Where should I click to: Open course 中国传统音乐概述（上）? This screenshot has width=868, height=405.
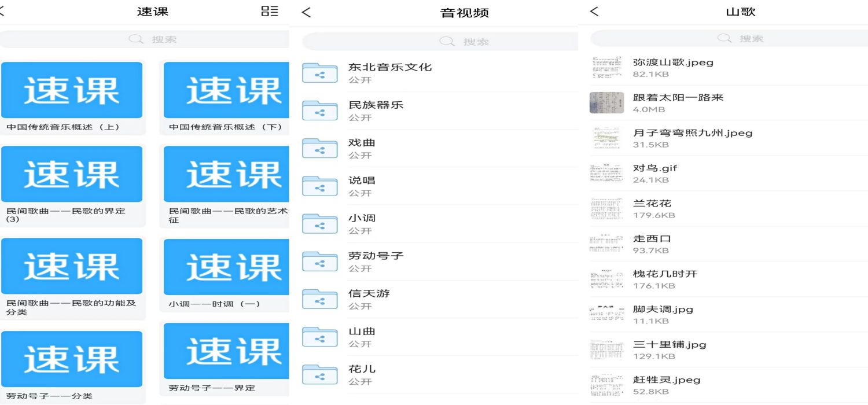pos(72,91)
